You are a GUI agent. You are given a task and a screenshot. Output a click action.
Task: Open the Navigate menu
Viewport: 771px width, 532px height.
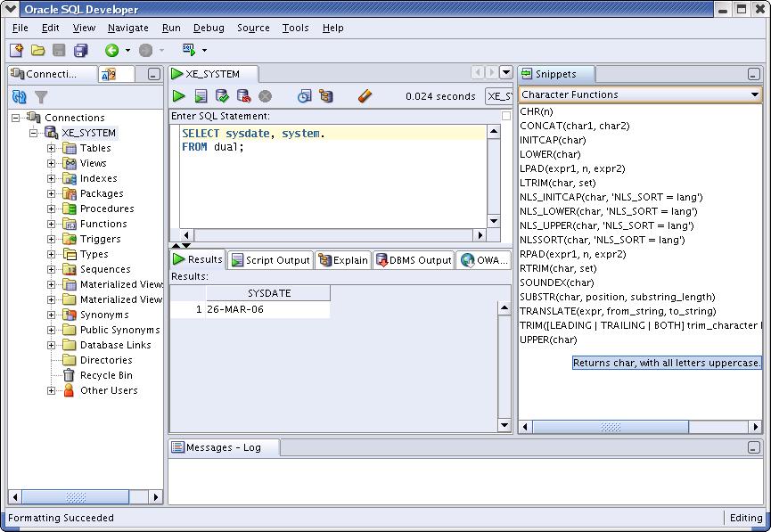click(x=127, y=28)
